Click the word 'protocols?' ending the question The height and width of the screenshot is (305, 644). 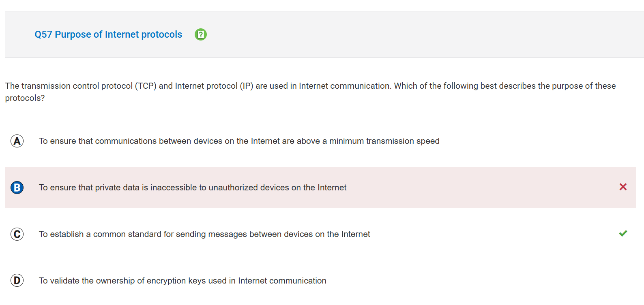(x=25, y=98)
